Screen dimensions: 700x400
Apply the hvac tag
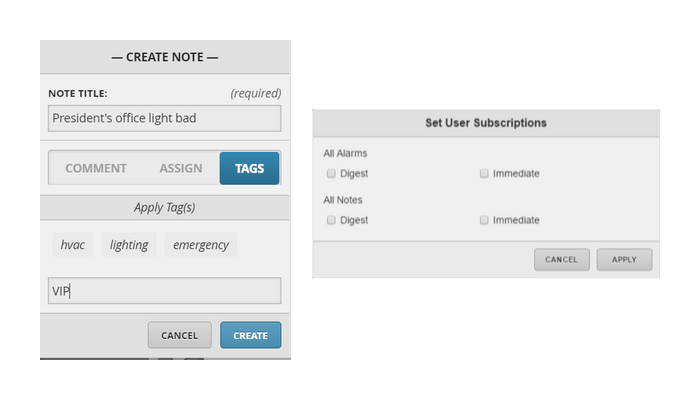coord(72,245)
